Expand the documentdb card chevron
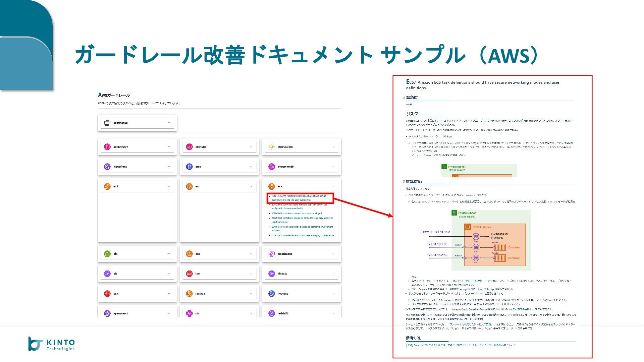 pos(333,167)
